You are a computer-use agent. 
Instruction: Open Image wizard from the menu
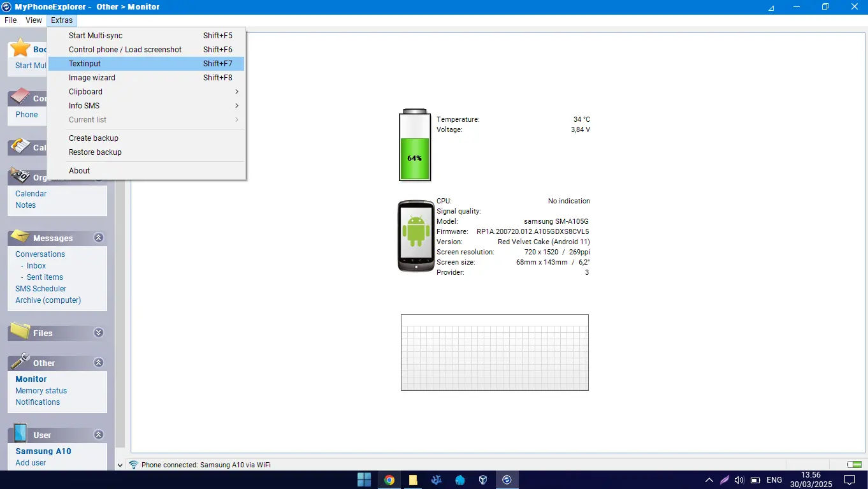coord(146,78)
